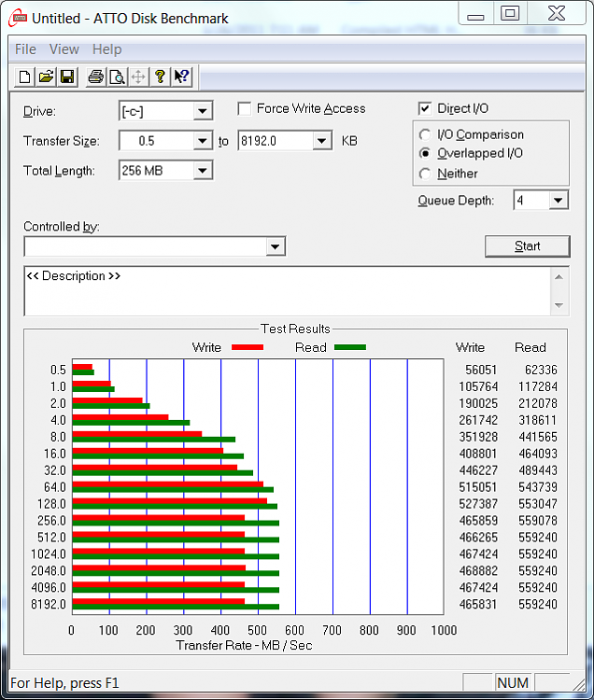Select the I/O Comparison radio button

pos(425,134)
